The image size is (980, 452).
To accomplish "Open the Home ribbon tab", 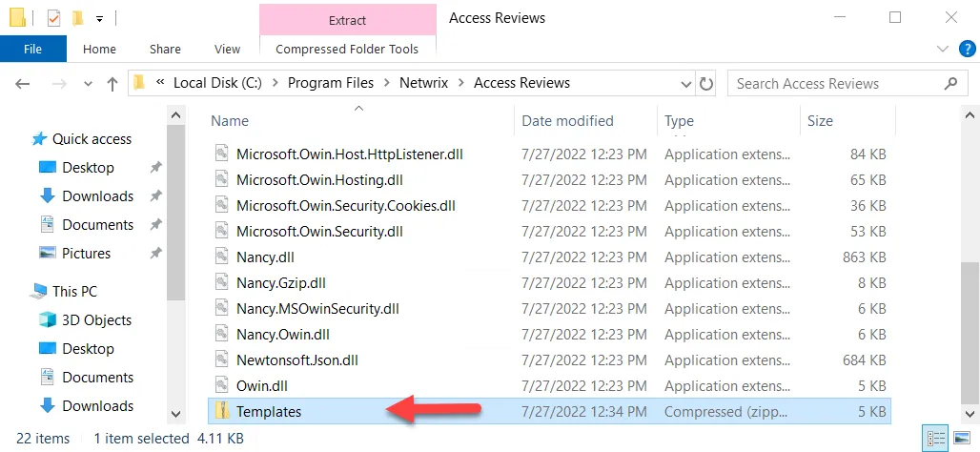I will pyautogui.click(x=99, y=49).
